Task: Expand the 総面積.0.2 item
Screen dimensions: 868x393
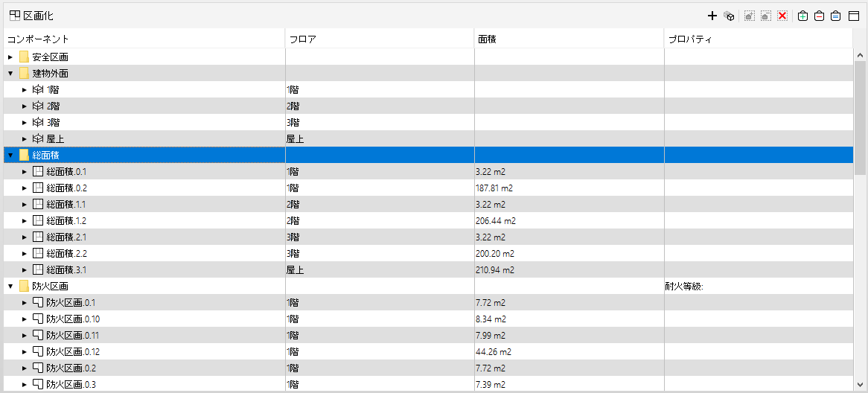Action: 24,188
